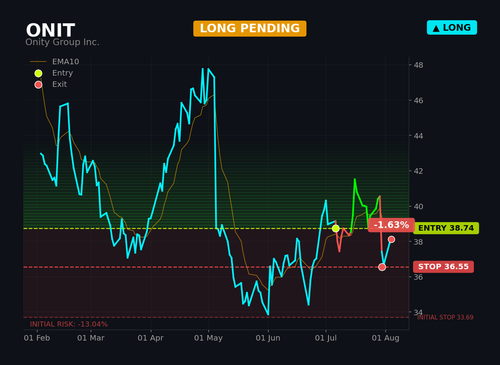Click the 01 Jul date axis label

point(326,338)
